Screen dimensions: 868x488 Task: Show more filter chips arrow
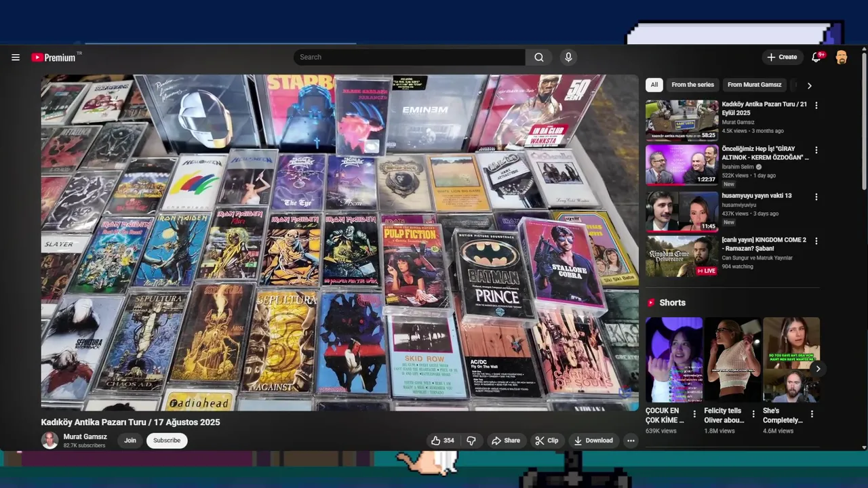(x=809, y=85)
